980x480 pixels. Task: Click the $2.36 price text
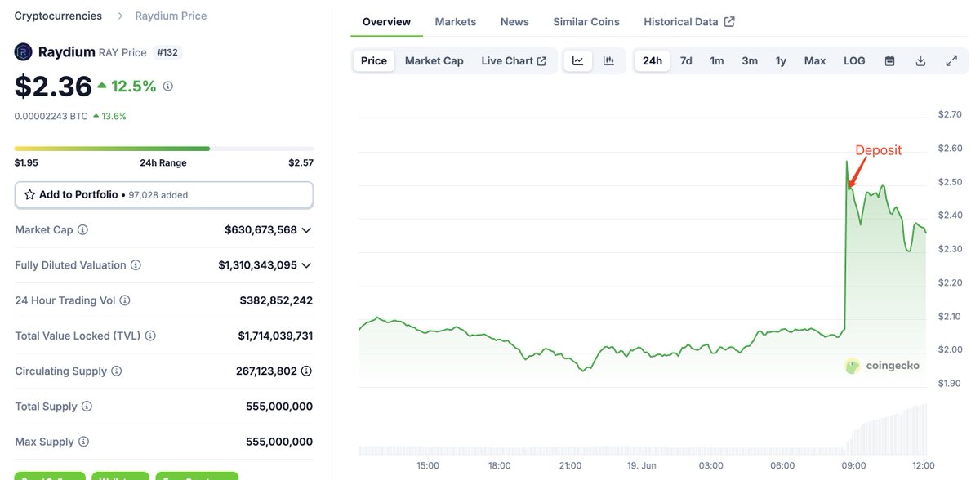click(x=53, y=86)
